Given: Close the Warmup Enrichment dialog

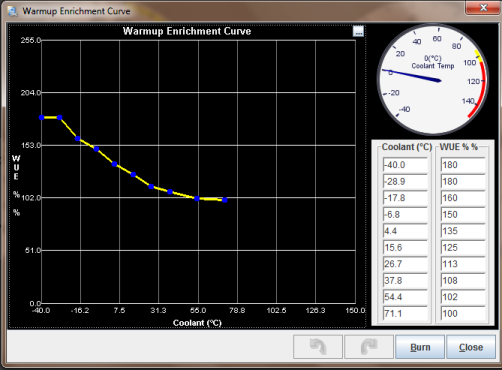Looking at the screenshot, I should 471,347.
